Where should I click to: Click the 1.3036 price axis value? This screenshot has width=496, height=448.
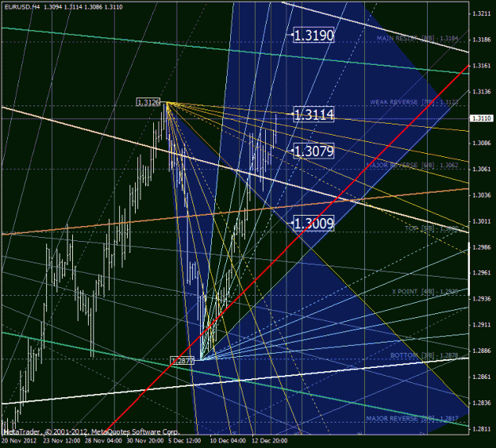pos(482,195)
